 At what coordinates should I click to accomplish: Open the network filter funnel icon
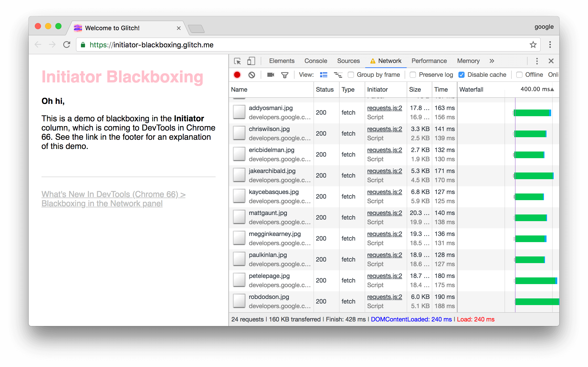285,75
